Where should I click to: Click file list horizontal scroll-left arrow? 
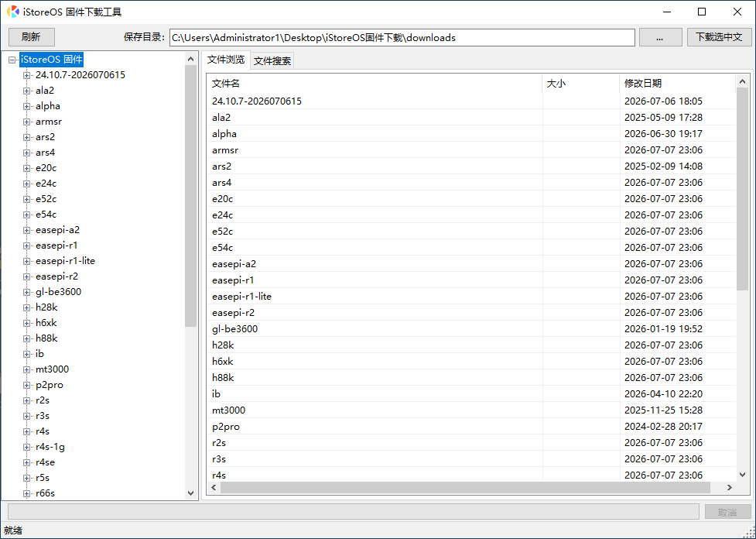coord(214,487)
